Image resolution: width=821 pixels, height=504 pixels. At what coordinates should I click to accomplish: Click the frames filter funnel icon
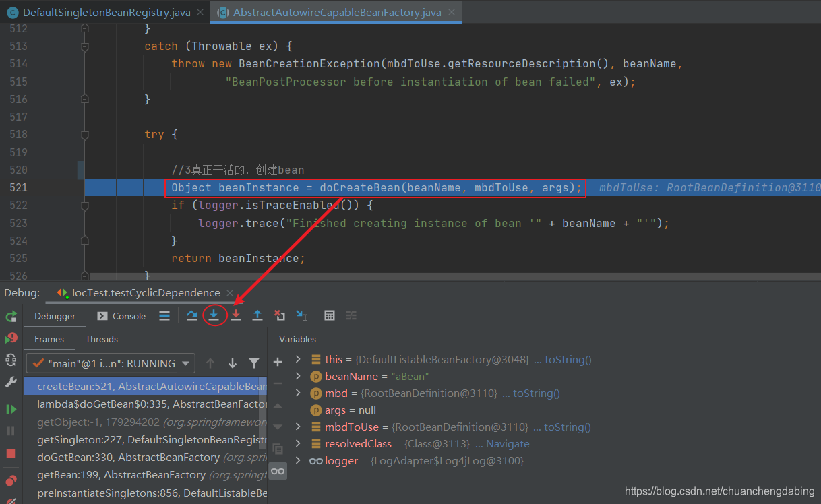[x=254, y=363]
